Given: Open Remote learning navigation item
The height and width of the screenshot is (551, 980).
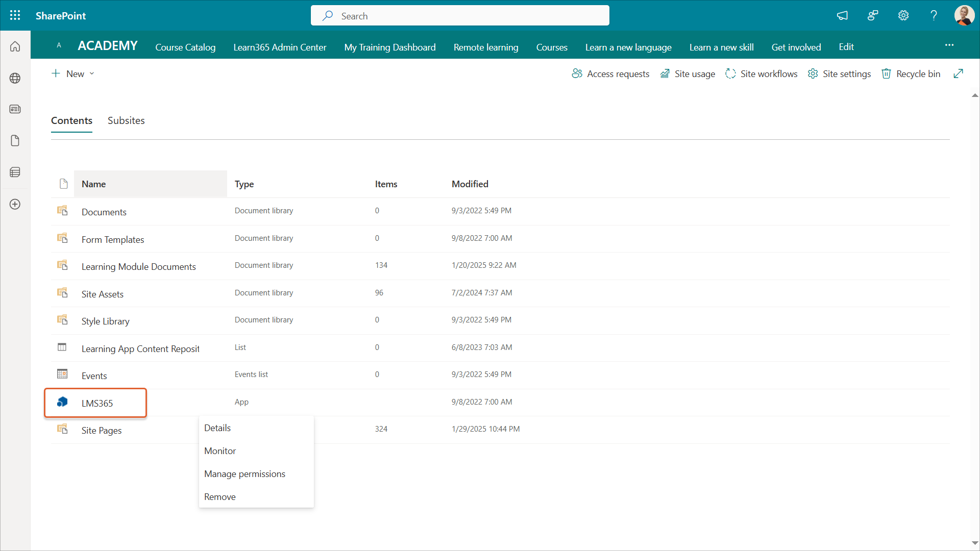Looking at the screenshot, I should [486, 47].
